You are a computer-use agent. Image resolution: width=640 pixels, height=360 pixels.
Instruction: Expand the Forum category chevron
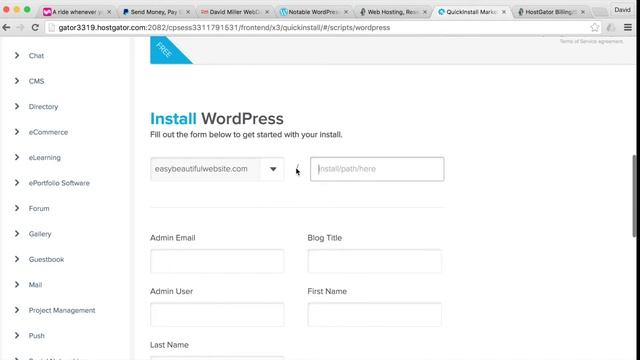17,208
